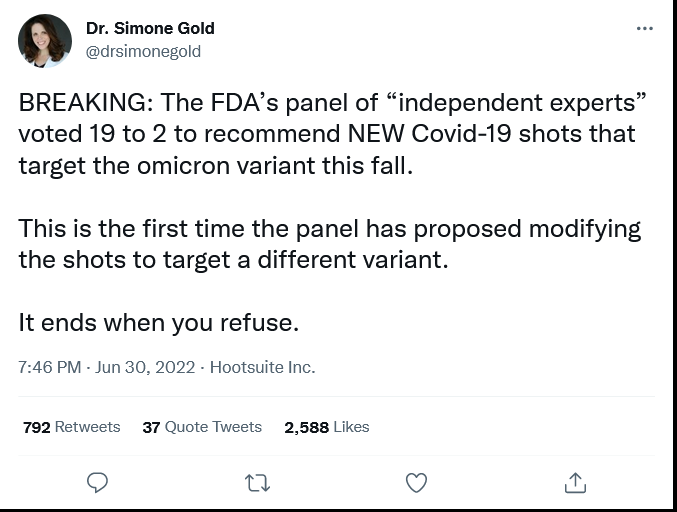
Task: Open Dr. Simone Gold's profile picture
Action: (45, 41)
